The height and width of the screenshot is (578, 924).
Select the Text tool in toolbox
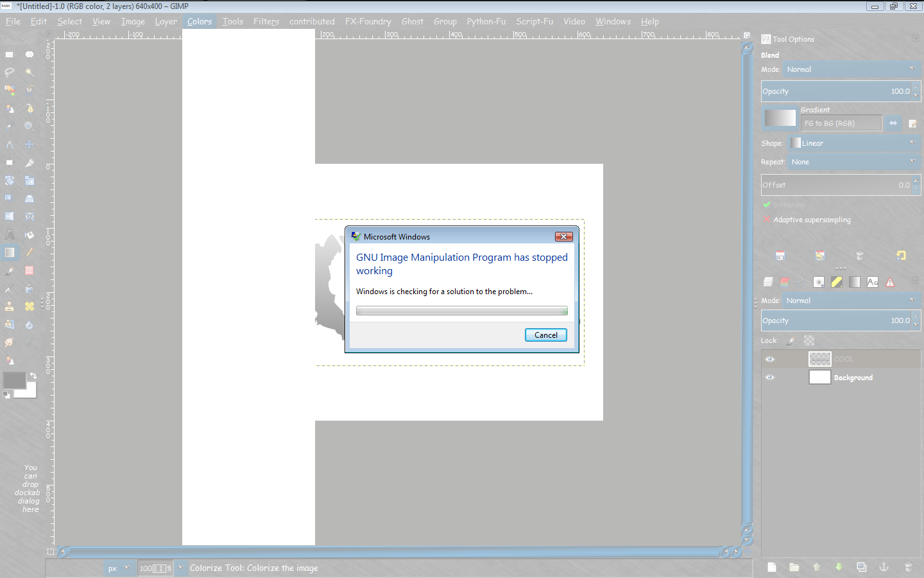click(10, 234)
